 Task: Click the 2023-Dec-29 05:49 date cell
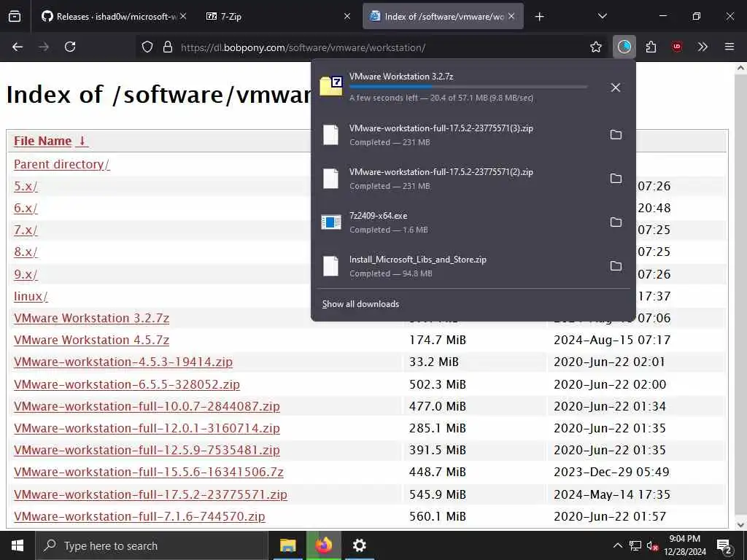click(611, 472)
